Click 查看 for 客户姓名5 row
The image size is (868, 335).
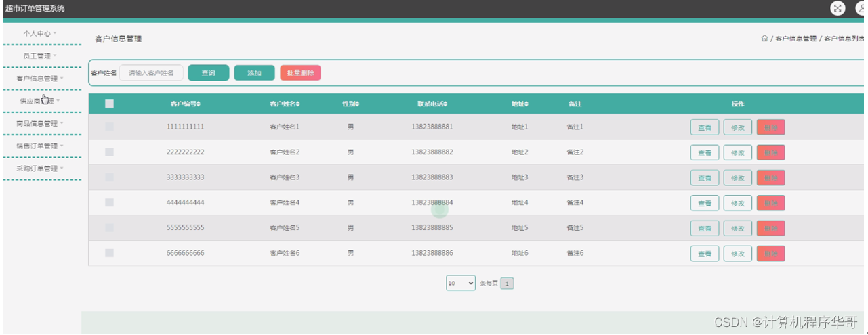[x=705, y=229]
